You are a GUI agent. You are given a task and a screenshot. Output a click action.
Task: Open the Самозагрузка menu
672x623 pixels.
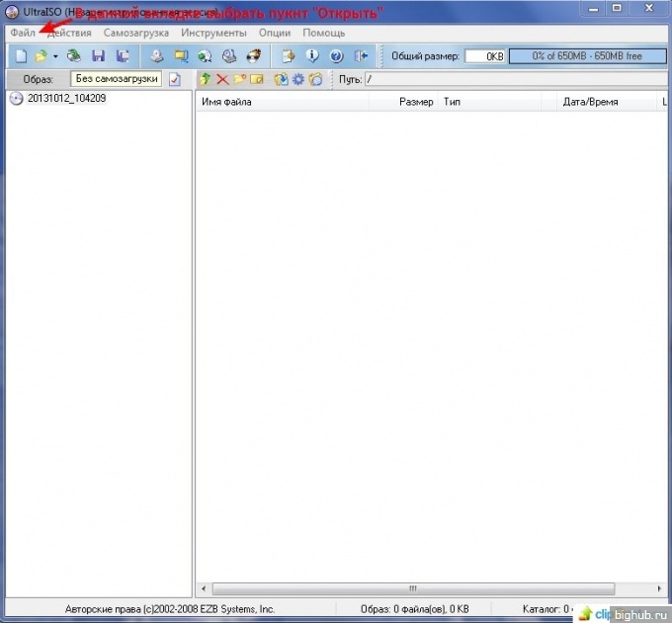pos(136,33)
